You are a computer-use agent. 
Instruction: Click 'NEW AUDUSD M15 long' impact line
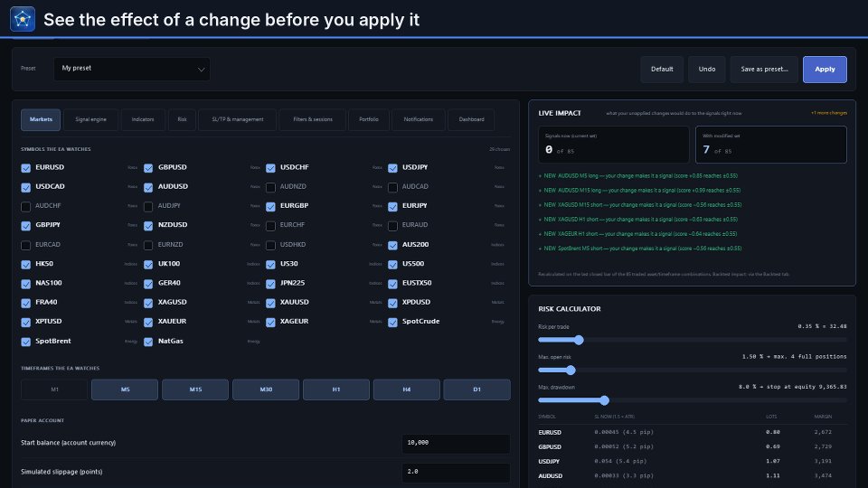(639, 191)
